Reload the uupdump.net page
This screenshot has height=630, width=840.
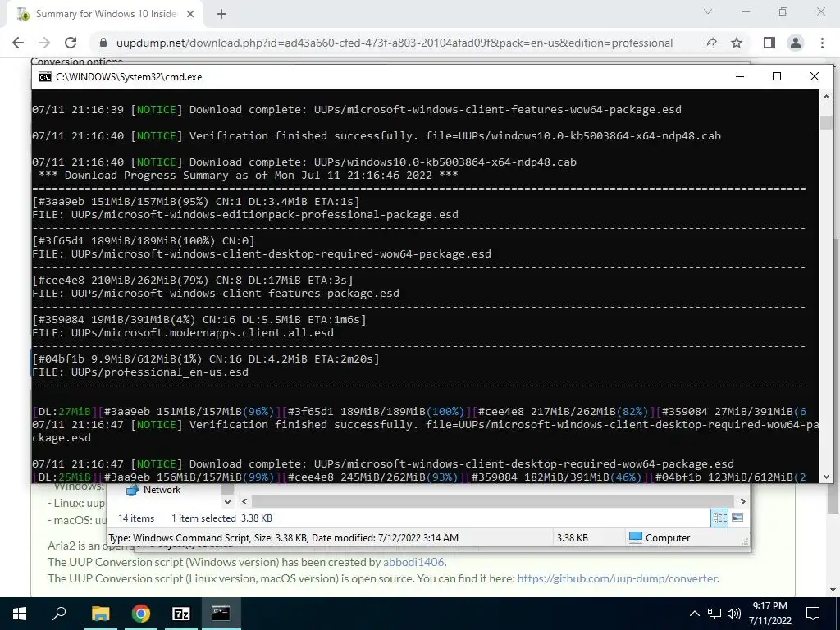pos(71,43)
